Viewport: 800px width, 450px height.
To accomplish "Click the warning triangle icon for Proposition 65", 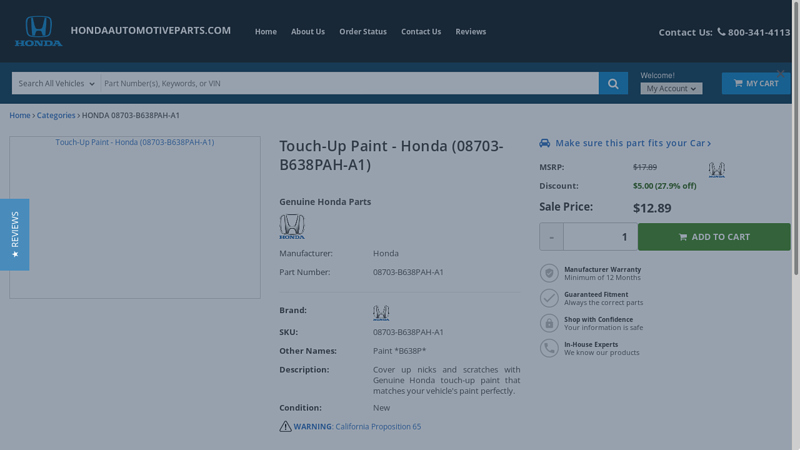I will click(x=285, y=426).
